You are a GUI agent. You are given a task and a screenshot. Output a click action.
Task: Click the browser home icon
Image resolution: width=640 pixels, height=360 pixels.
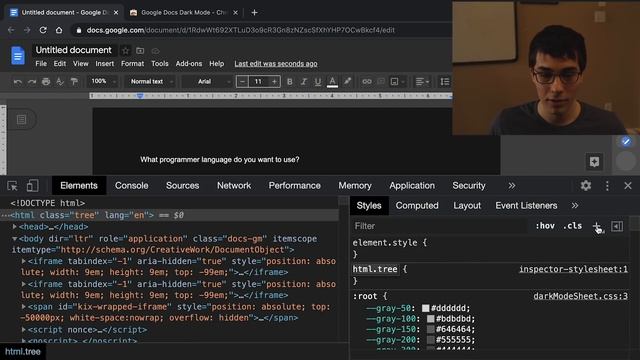point(59,30)
